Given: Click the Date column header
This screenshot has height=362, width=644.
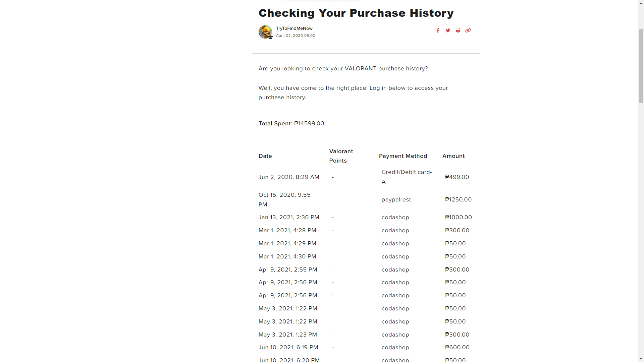Looking at the screenshot, I should pyautogui.click(x=265, y=156).
